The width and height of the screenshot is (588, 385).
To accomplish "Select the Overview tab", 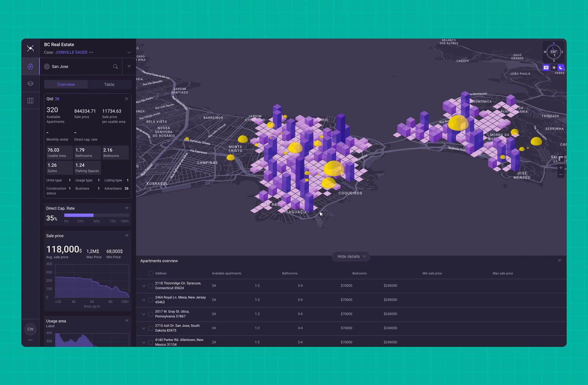I will [66, 84].
